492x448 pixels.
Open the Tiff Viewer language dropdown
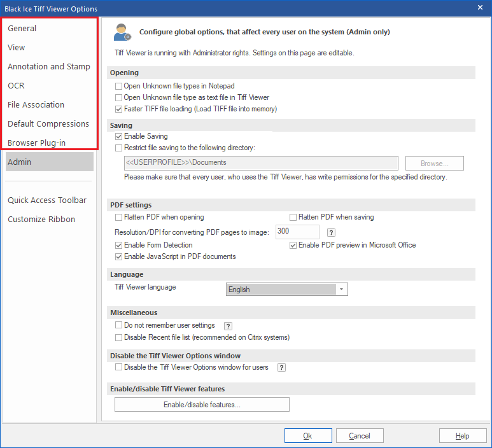point(287,290)
